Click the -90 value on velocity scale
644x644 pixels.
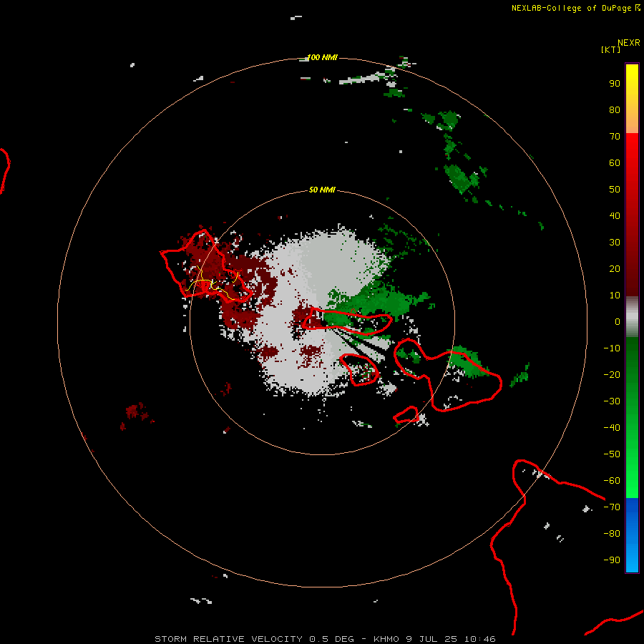tap(612, 560)
